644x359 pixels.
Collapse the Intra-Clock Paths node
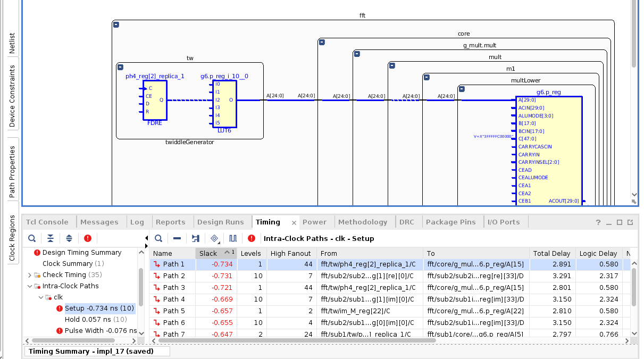pos(30,286)
